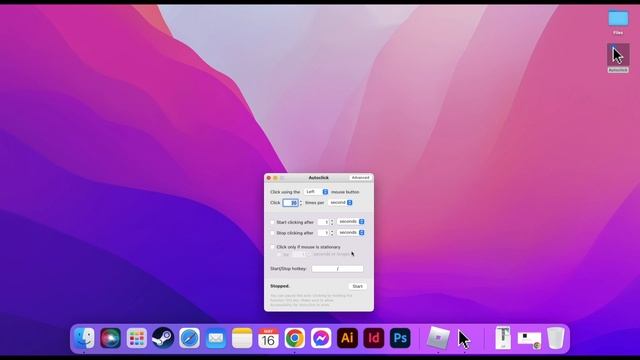Image resolution: width=640 pixels, height=360 pixels.
Task: Open Launchpad in the Dock
Action: (137, 338)
